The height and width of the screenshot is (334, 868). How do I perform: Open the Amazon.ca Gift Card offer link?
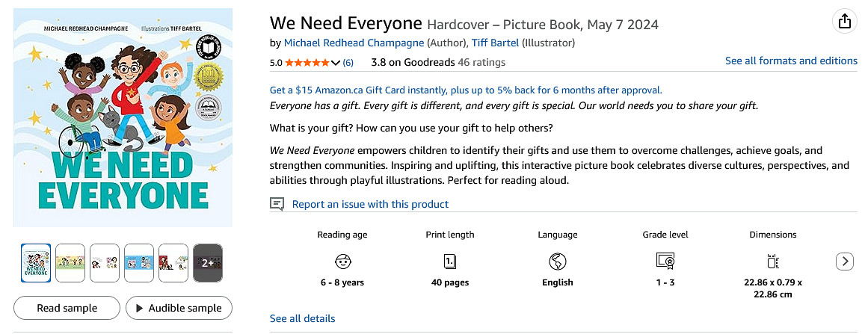coord(466,90)
